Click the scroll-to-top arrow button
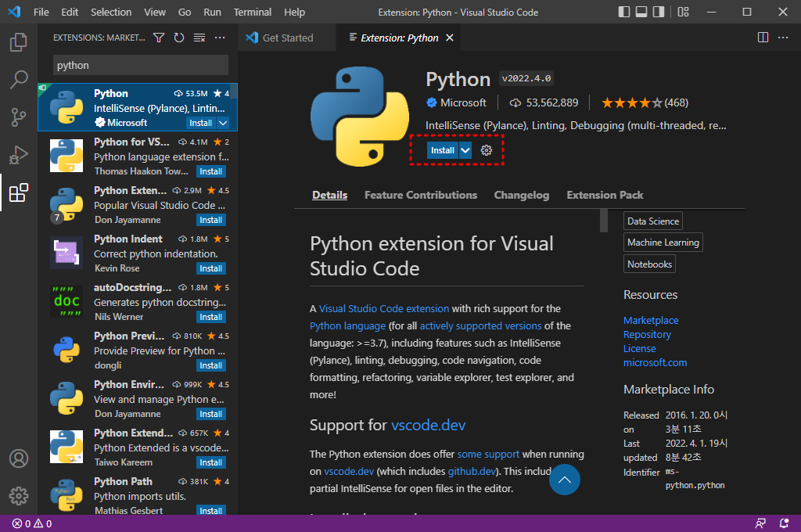This screenshot has width=801, height=532. coord(565,480)
